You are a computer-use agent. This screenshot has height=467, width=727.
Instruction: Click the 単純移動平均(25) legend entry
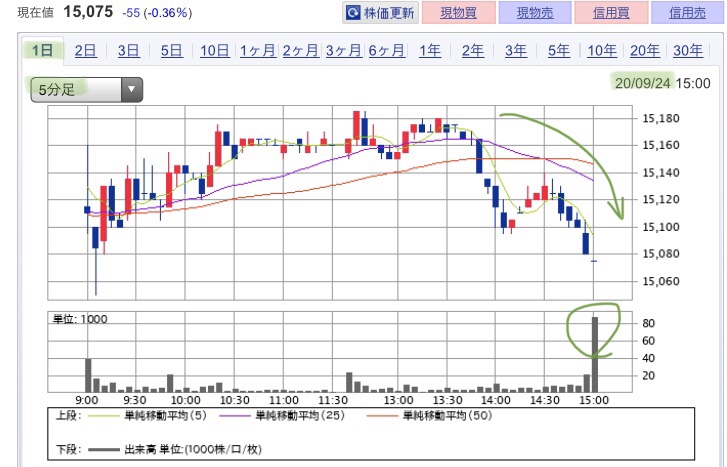click(x=282, y=416)
